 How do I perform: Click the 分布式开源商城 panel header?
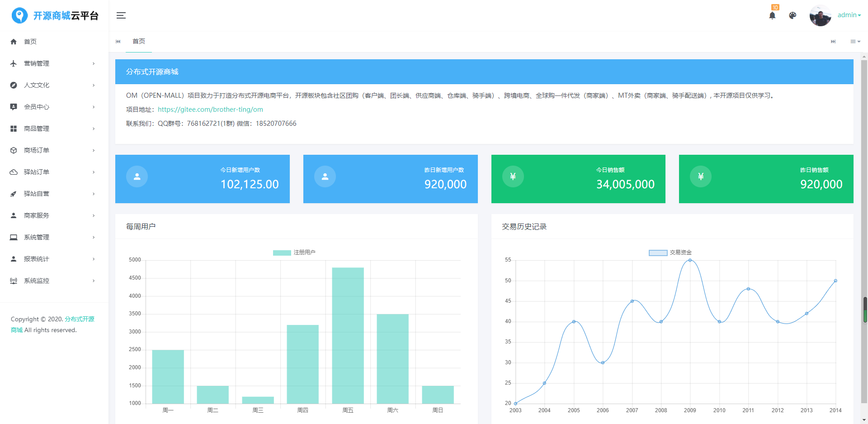(x=484, y=72)
